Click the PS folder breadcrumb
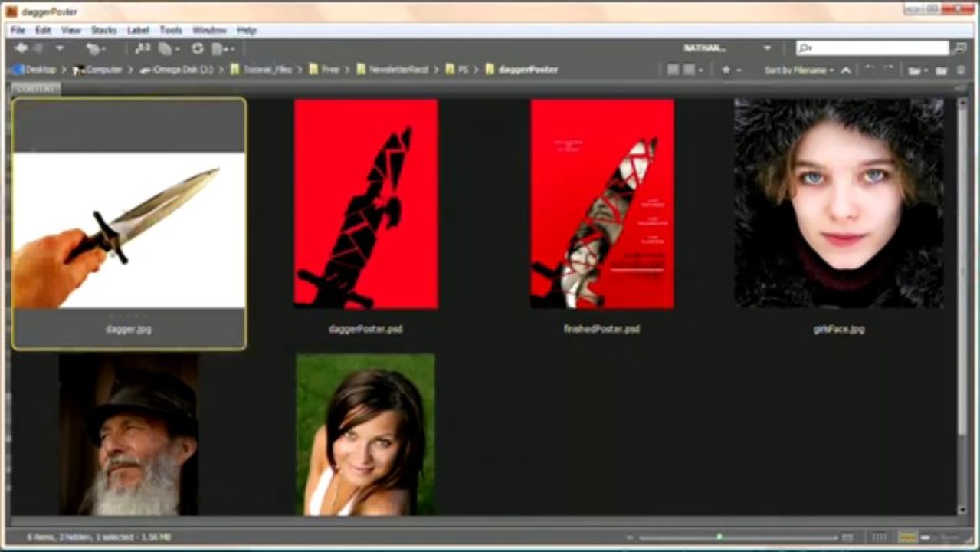 tap(457, 69)
